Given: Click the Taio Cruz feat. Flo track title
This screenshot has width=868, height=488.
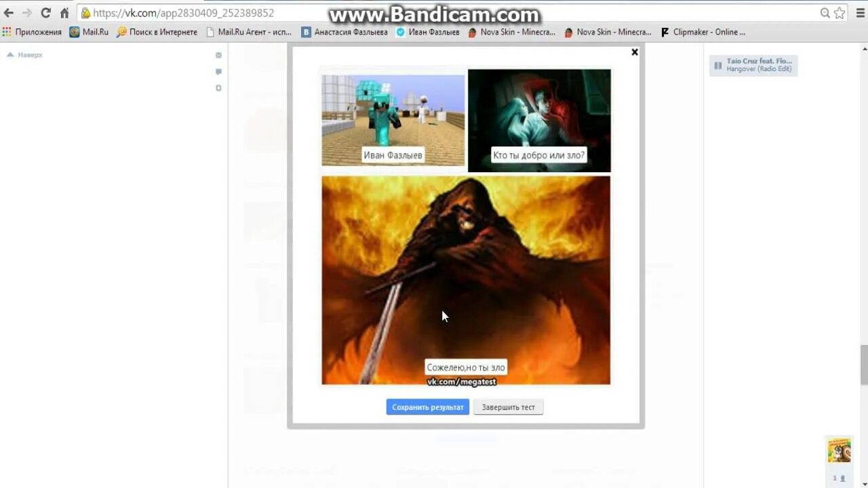Looking at the screenshot, I should [759, 61].
